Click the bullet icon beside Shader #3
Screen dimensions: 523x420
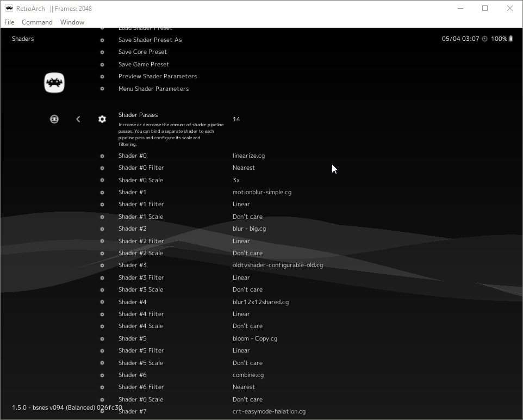pyautogui.click(x=102, y=265)
